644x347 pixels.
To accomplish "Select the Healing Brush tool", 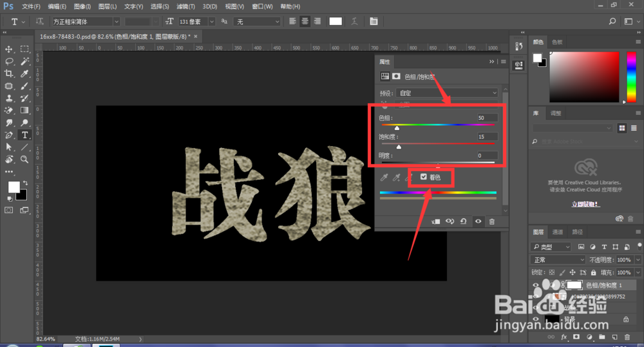I will [x=8, y=86].
